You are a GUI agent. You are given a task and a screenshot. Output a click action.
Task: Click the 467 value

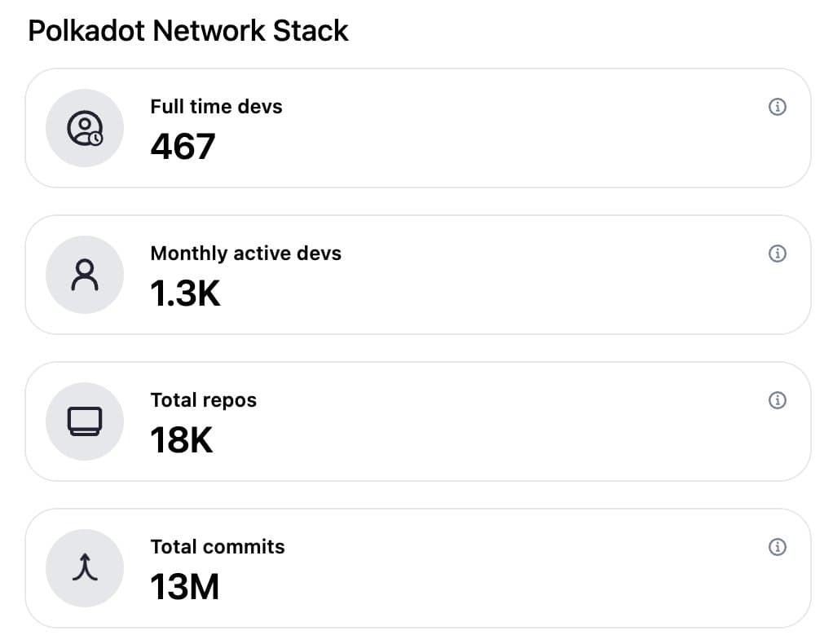coord(183,147)
